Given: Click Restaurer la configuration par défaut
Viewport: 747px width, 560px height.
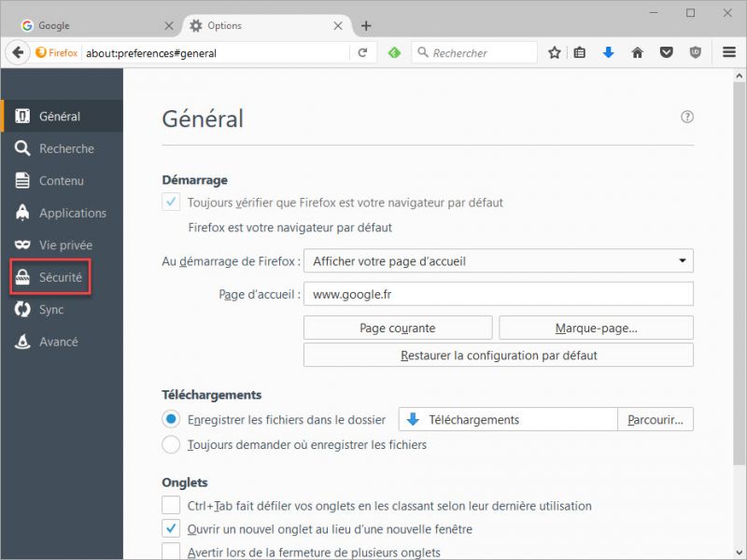Looking at the screenshot, I should click(x=499, y=356).
